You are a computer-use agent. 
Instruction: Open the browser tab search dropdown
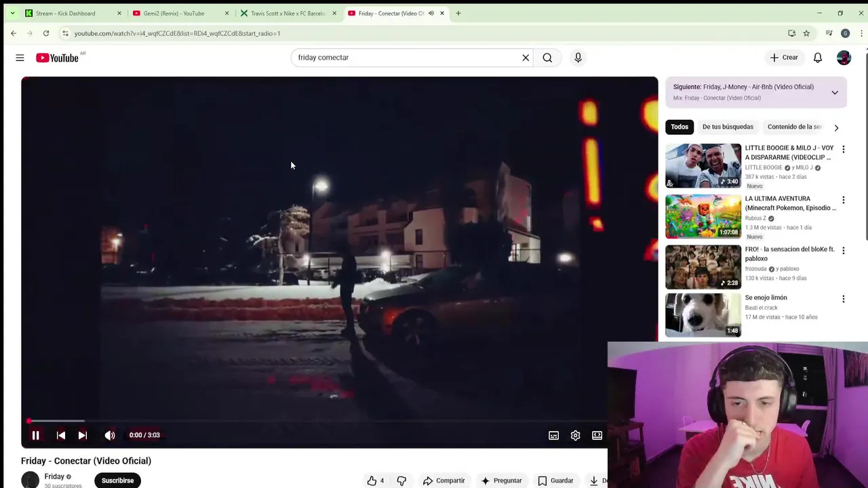12,14
